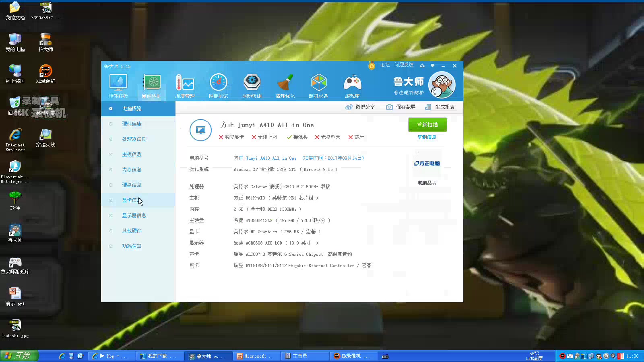
Task: Open 网上邻居 desktop icon
Action: (x=15, y=74)
